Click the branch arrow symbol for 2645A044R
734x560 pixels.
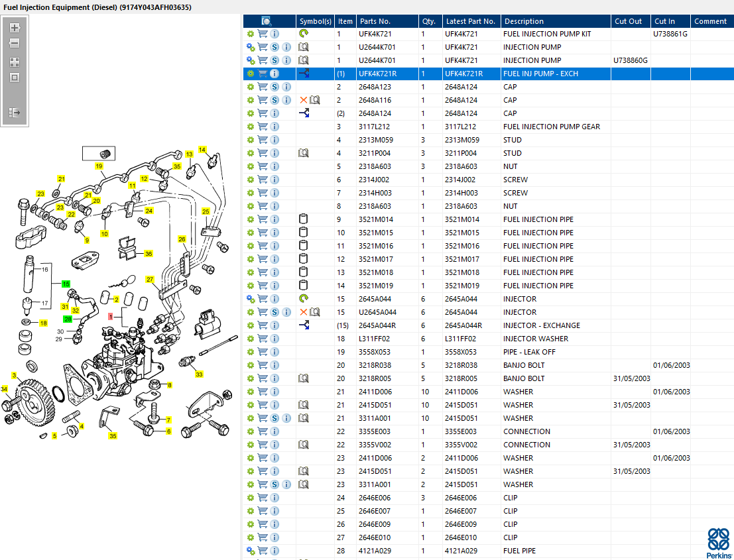pyautogui.click(x=304, y=325)
